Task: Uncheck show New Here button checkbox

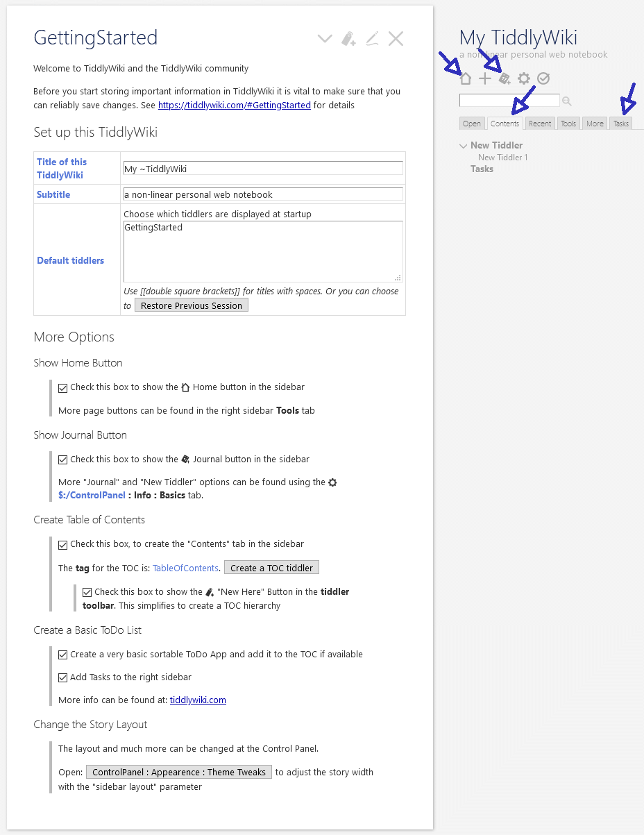Action: (x=87, y=592)
